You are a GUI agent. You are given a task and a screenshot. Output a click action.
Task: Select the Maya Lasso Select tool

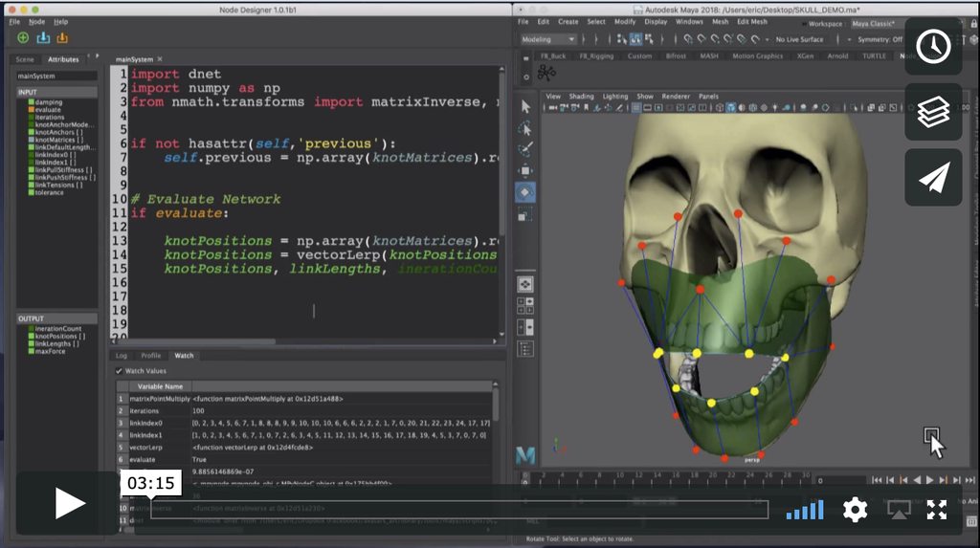coord(525,128)
